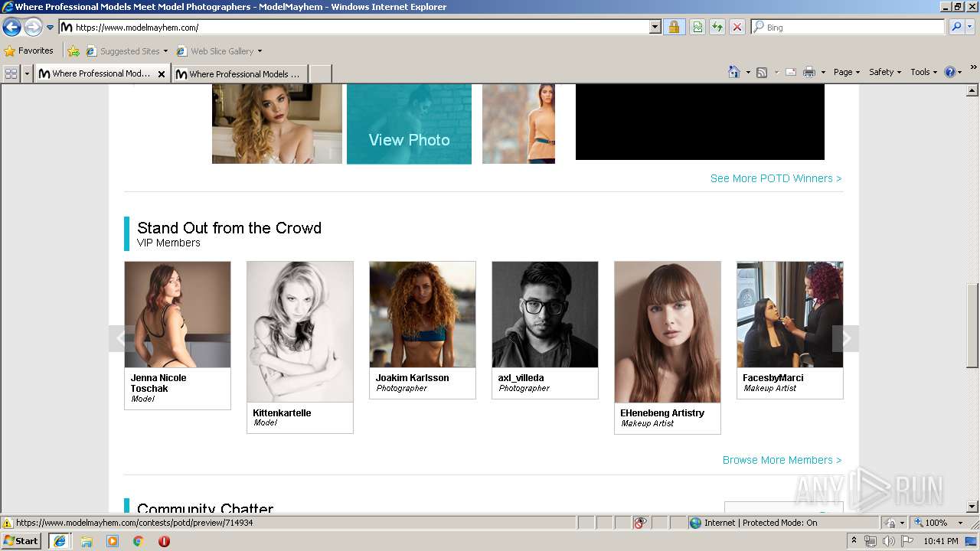This screenshot has width=980, height=551.
Task: Close the active ModelMayhem tab
Action: (x=161, y=74)
